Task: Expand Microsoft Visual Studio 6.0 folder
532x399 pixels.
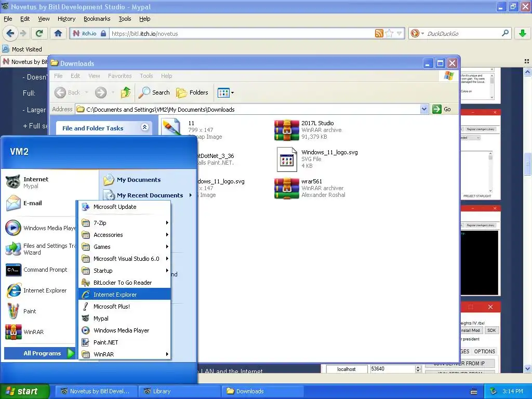Action: point(124,259)
